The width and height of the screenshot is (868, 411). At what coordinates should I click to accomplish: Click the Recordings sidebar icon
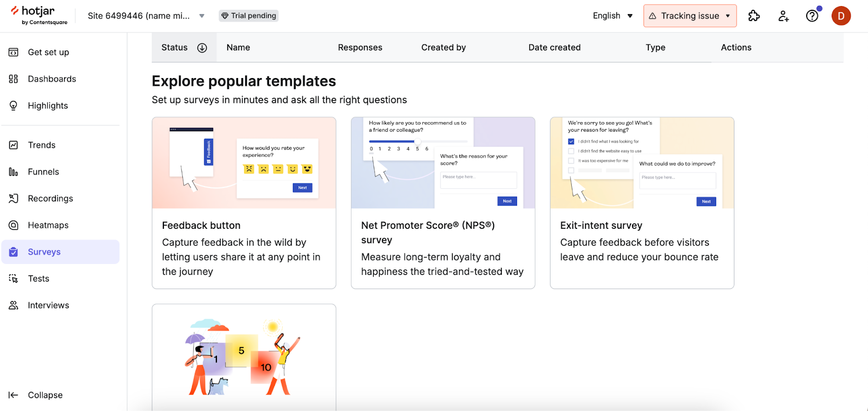tap(14, 198)
